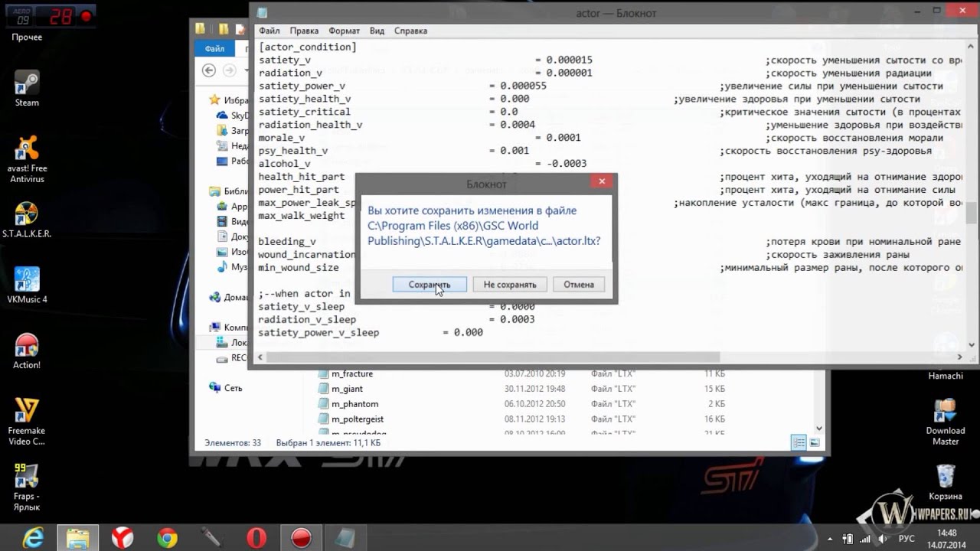Select Домашняя группа item in Explorer sidebar
Screen dimensions: 980x551
(x=228, y=297)
